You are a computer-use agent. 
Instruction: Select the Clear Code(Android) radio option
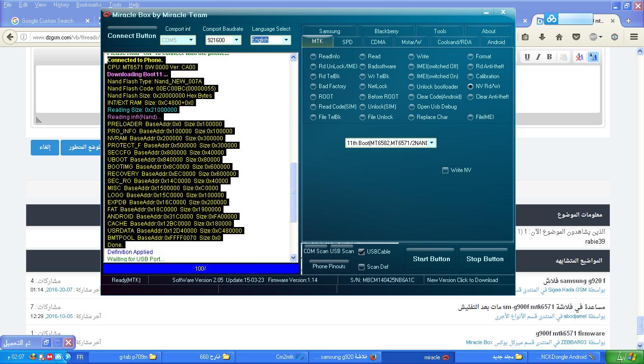[411, 97]
